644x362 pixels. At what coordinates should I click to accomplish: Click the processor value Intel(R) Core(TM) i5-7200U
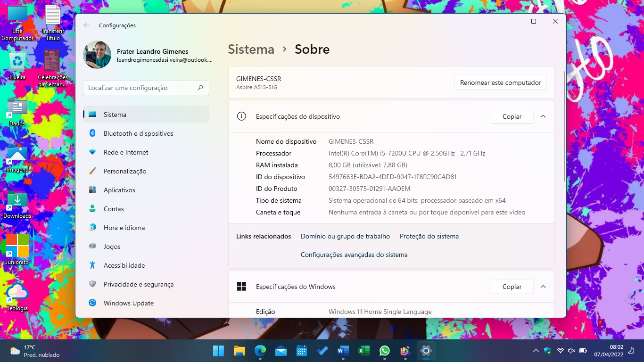[407, 153]
